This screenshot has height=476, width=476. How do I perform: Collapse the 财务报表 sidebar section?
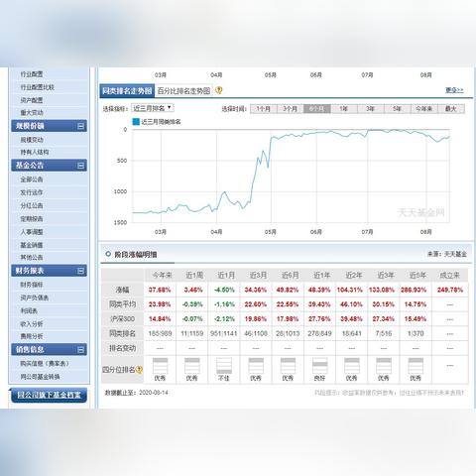[80, 271]
